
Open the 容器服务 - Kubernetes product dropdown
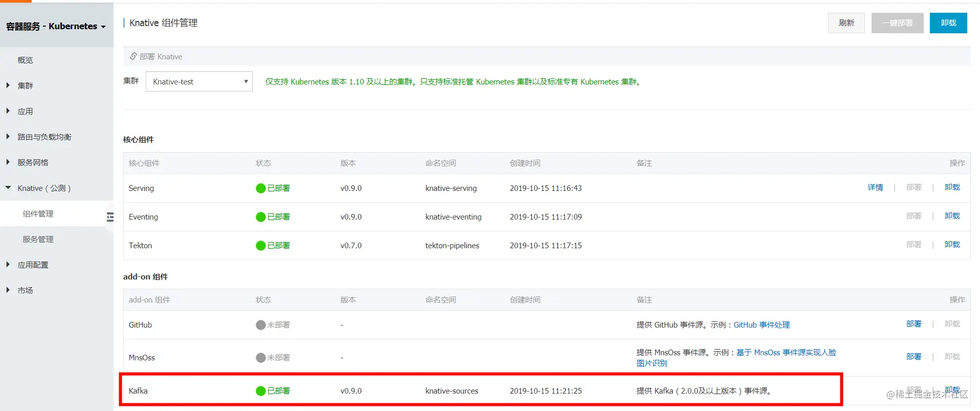tap(56, 26)
